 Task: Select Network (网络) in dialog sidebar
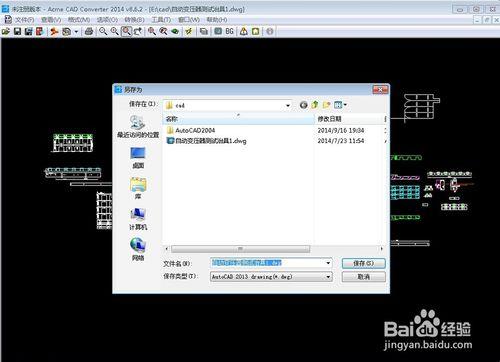[x=138, y=250]
